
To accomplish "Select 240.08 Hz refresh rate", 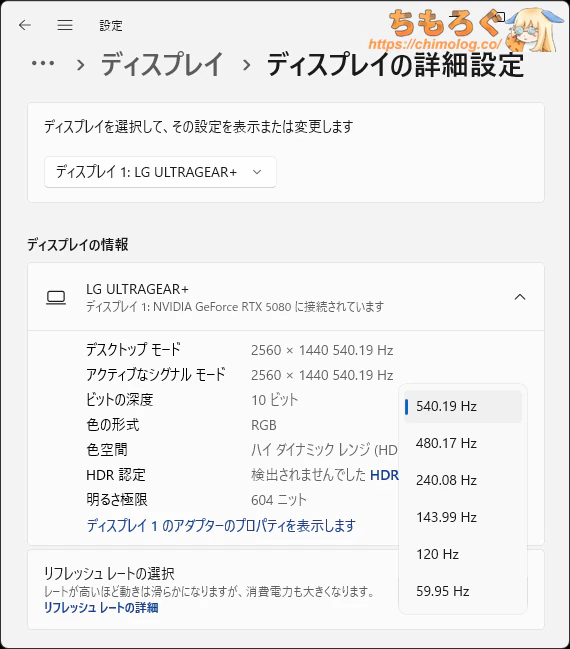I will 463,480.
